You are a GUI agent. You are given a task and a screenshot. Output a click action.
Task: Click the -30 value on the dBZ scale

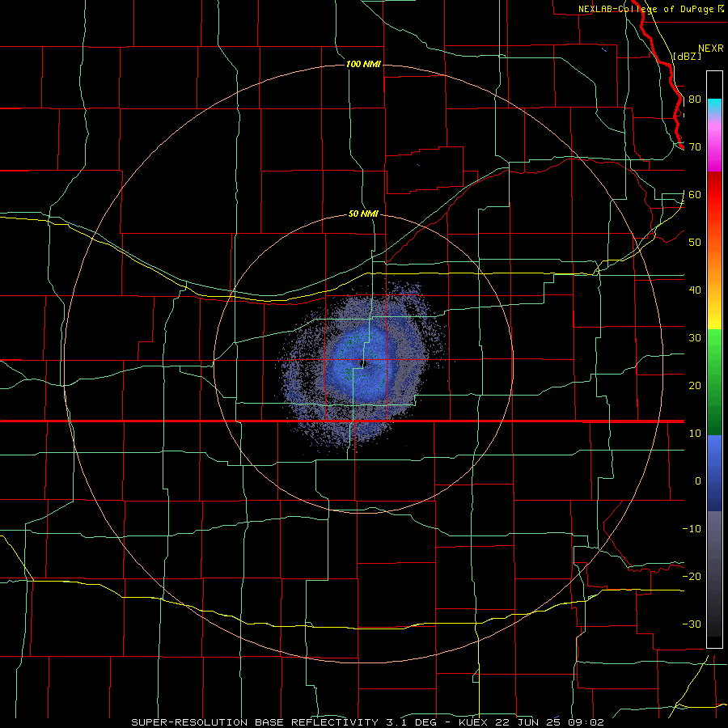(692, 624)
